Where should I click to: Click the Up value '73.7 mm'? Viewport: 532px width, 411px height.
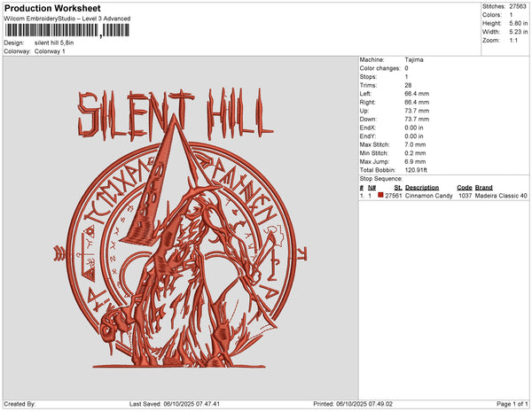point(417,111)
